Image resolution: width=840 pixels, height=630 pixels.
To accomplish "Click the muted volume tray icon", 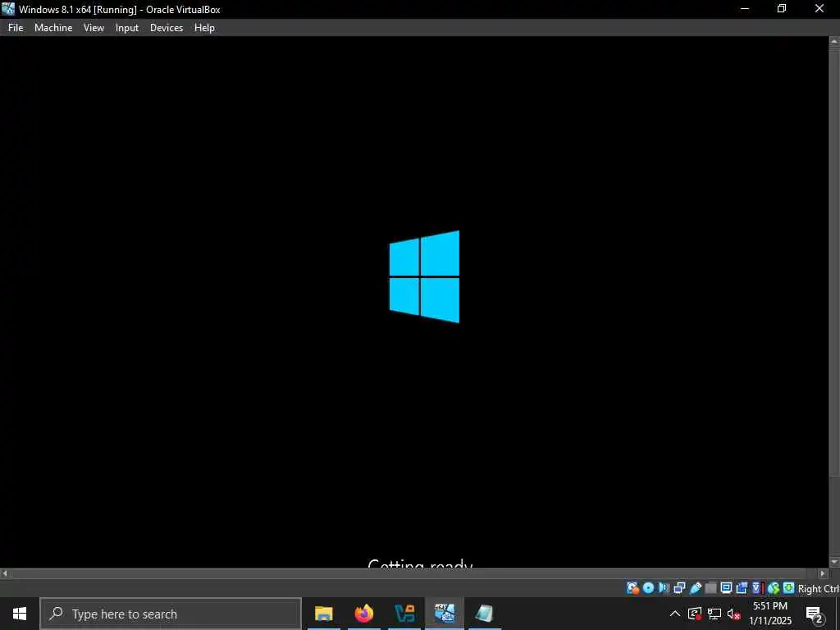I will coord(734,614).
